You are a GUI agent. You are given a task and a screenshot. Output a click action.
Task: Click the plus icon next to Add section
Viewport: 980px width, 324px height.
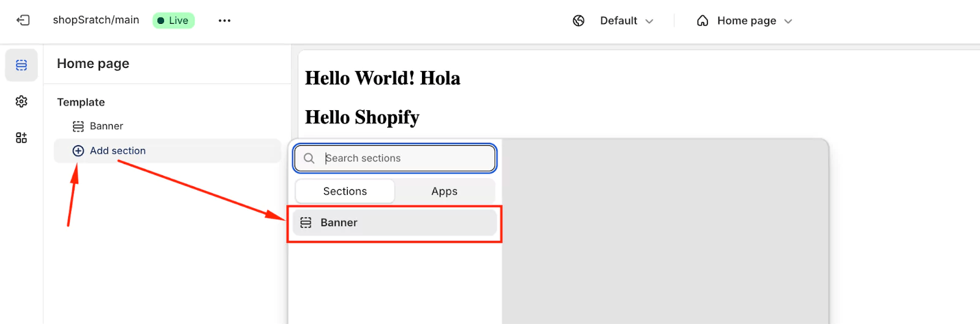pyautogui.click(x=78, y=151)
